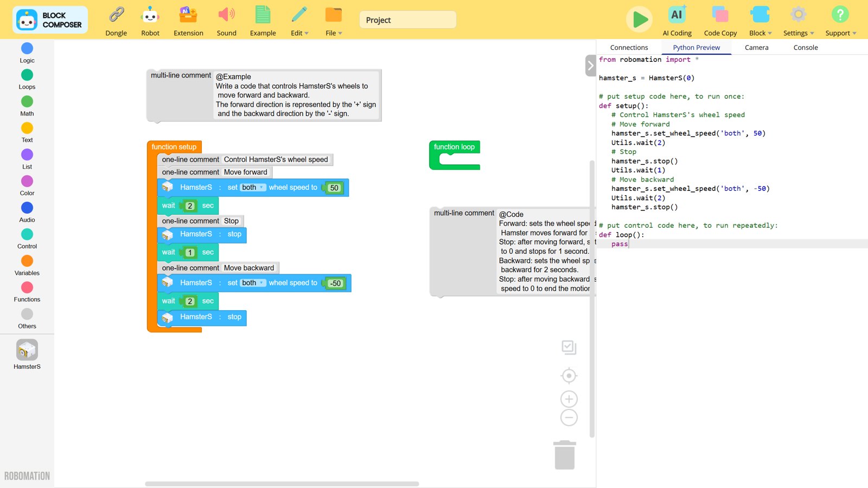Select the Others block category

[x=27, y=318]
